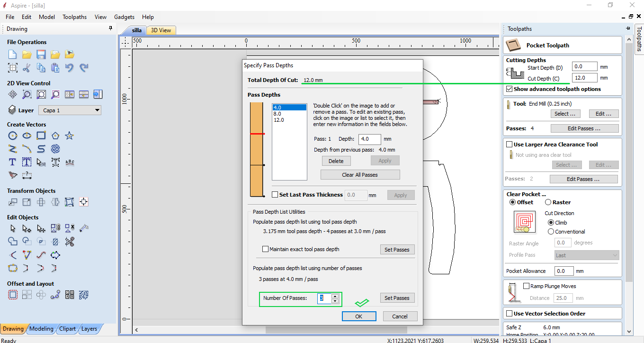This screenshot has height=343, width=644.
Task: Increase Number Of Passes with up arrow
Action: (335, 296)
